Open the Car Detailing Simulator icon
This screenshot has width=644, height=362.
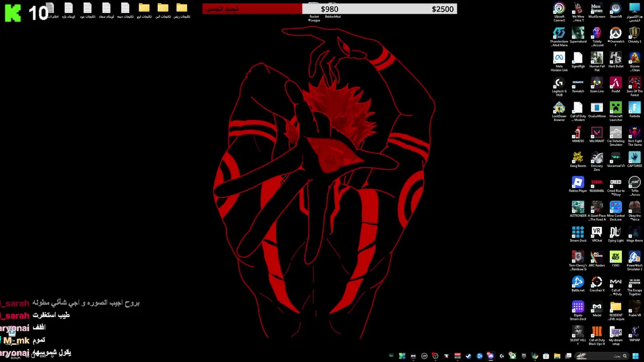tap(616, 137)
